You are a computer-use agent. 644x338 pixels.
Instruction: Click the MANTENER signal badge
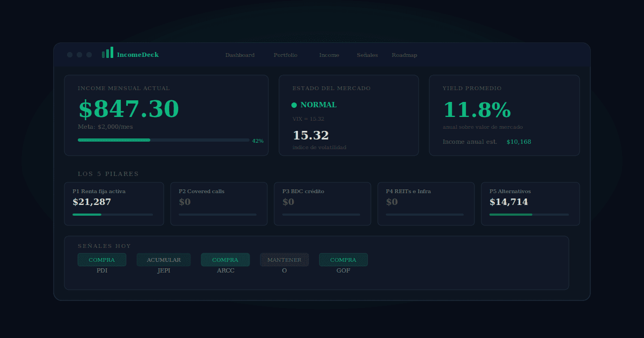(x=284, y=260)
